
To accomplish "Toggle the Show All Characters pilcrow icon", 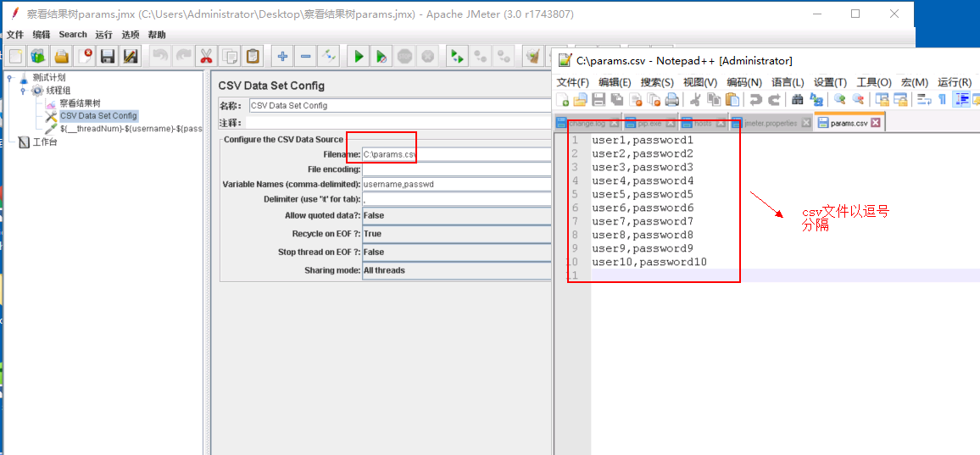I will point(942,100).
